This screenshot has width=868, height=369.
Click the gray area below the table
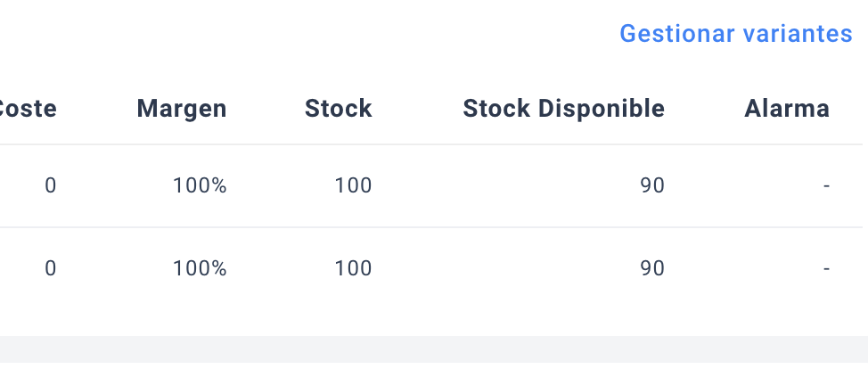point(433,352)
